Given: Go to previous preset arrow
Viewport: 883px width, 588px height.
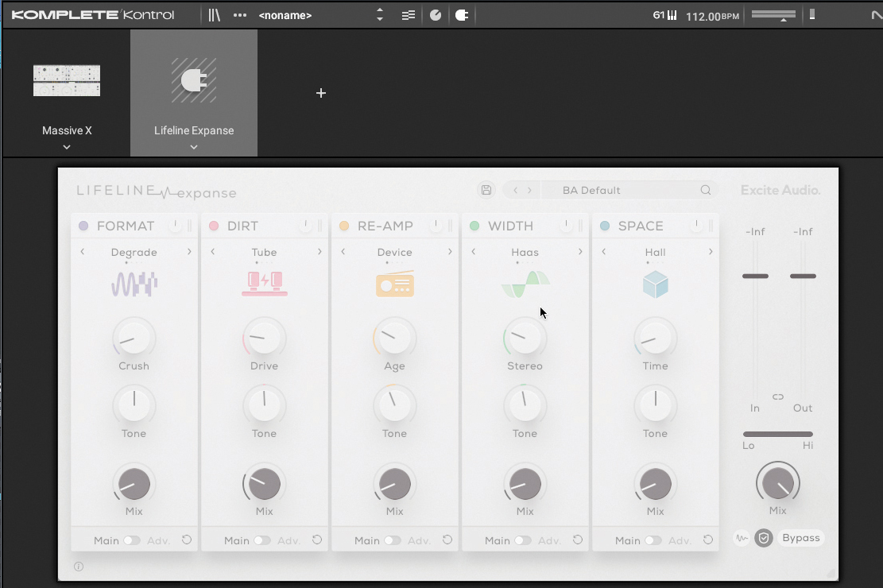Looking at the screenshot, I should coord(515,191).
